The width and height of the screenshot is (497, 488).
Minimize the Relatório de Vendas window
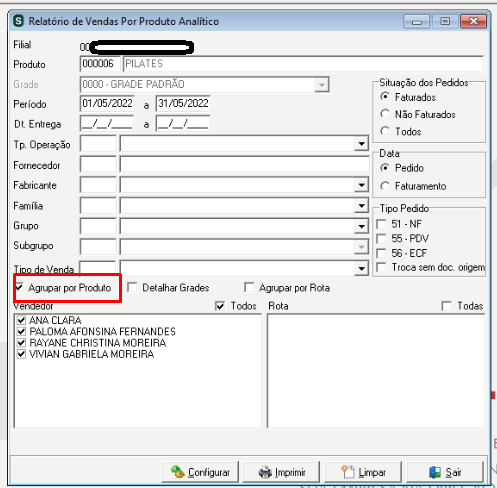click(416, 22)
